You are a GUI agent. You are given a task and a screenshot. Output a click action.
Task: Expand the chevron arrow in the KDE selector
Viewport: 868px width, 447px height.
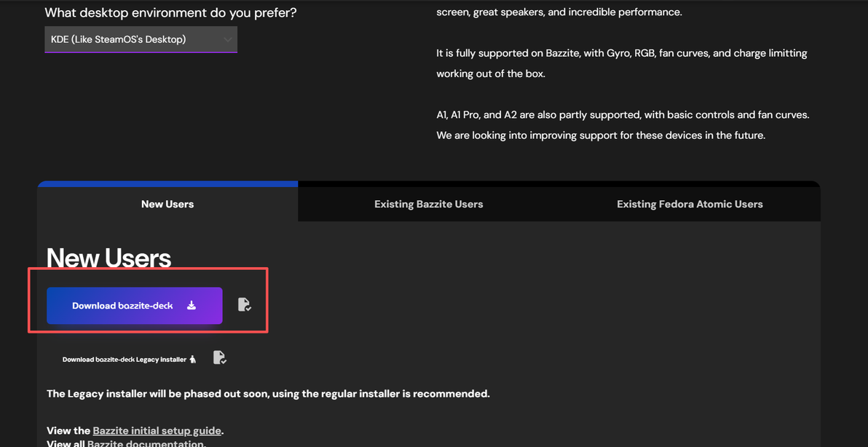point(227,39)
